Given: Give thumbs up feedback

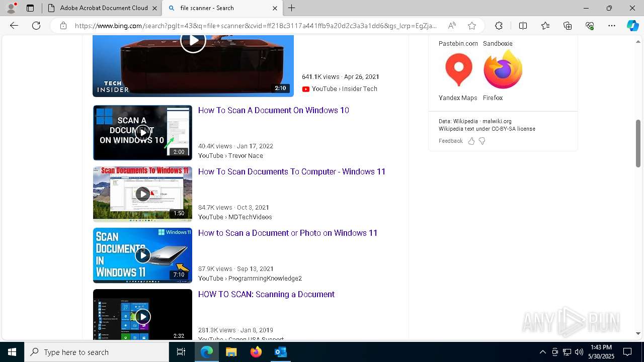Looking at the screenshot, I should (471, 141).
